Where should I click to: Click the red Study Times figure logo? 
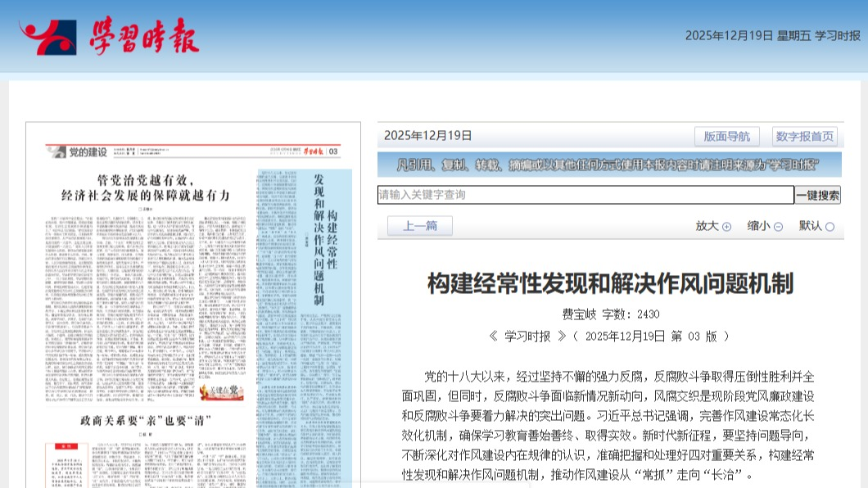point(47,38)
